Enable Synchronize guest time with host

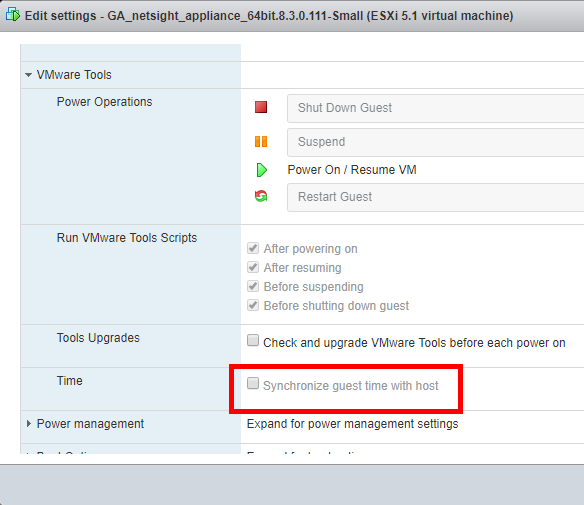point(253,383)
